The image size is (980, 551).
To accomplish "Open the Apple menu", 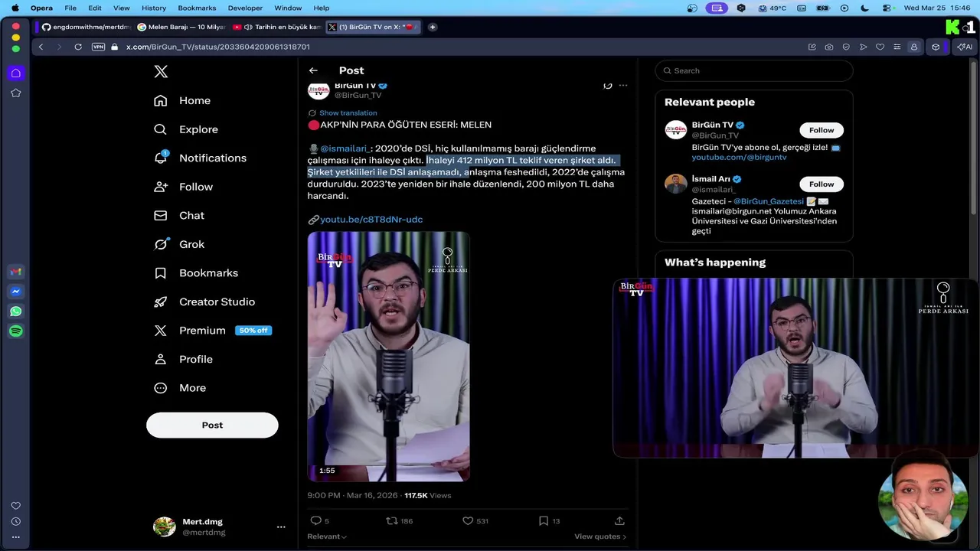I will (x=15, y=8).
